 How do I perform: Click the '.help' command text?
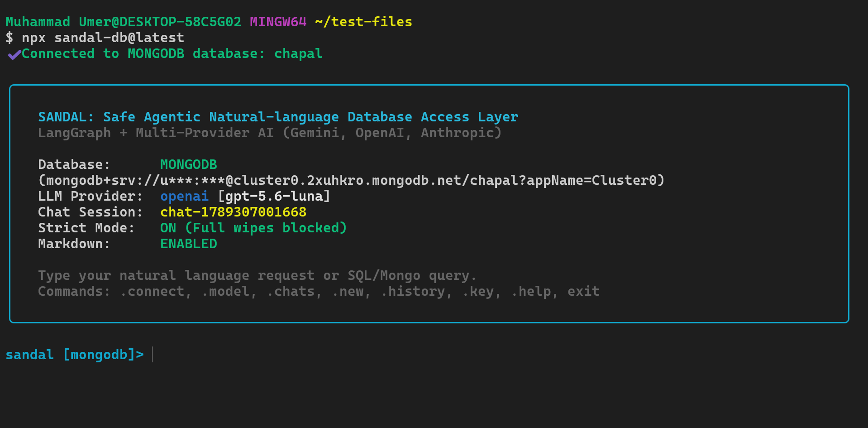531,291
